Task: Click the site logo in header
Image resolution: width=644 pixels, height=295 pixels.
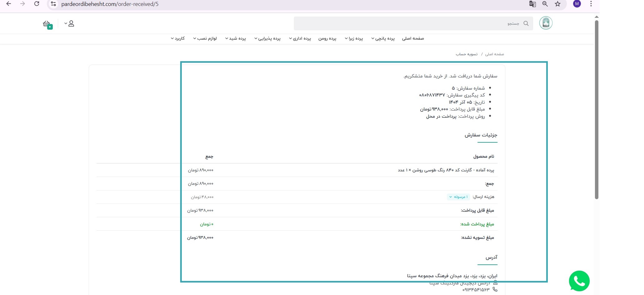Action: pos(546,23)
